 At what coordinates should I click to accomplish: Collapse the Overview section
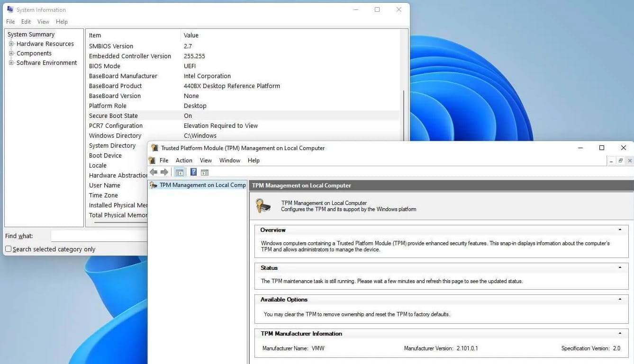click(x=620, y=230)
